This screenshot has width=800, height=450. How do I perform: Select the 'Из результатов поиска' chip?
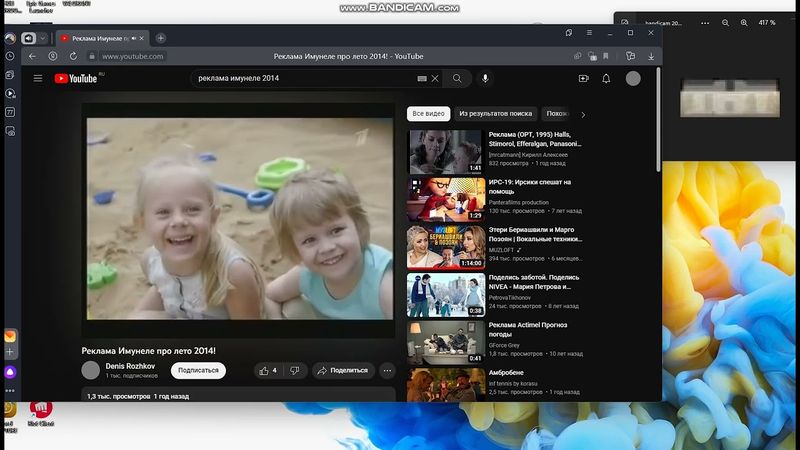pos(495,114)
